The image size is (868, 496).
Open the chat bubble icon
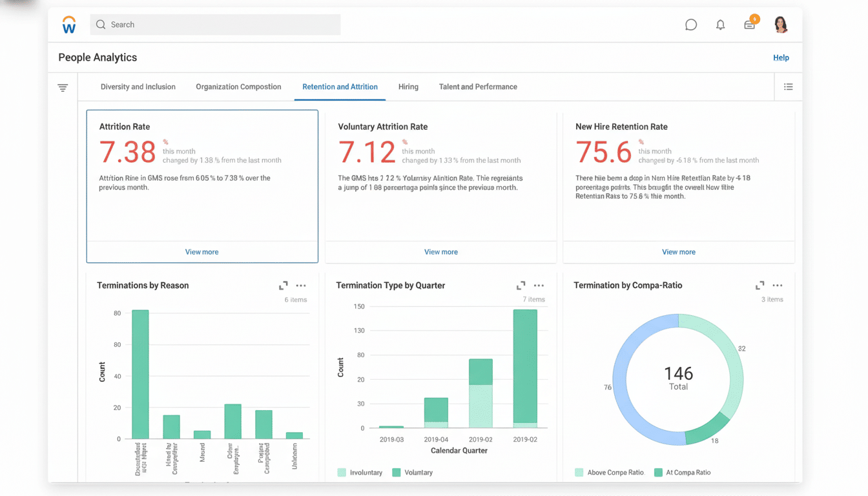pos(690,25)
